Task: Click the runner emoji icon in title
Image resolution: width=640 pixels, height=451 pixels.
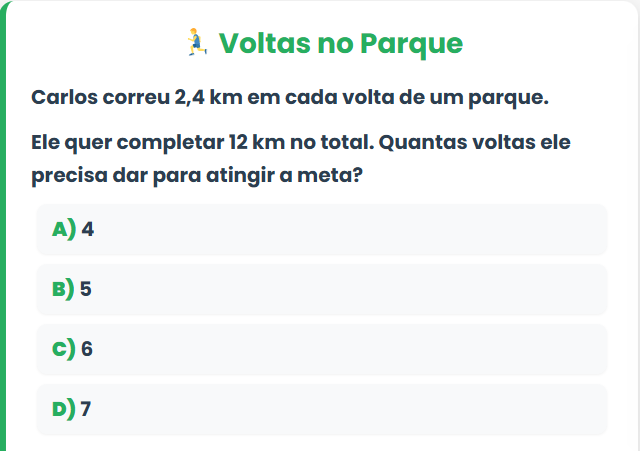Action: pyautogui.click(x=196, y=43)
